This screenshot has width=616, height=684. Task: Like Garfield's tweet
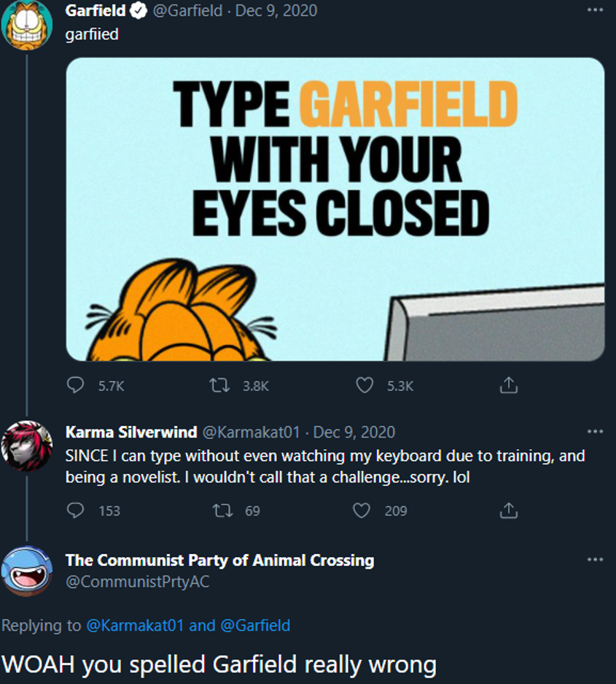tap(364, 386)
